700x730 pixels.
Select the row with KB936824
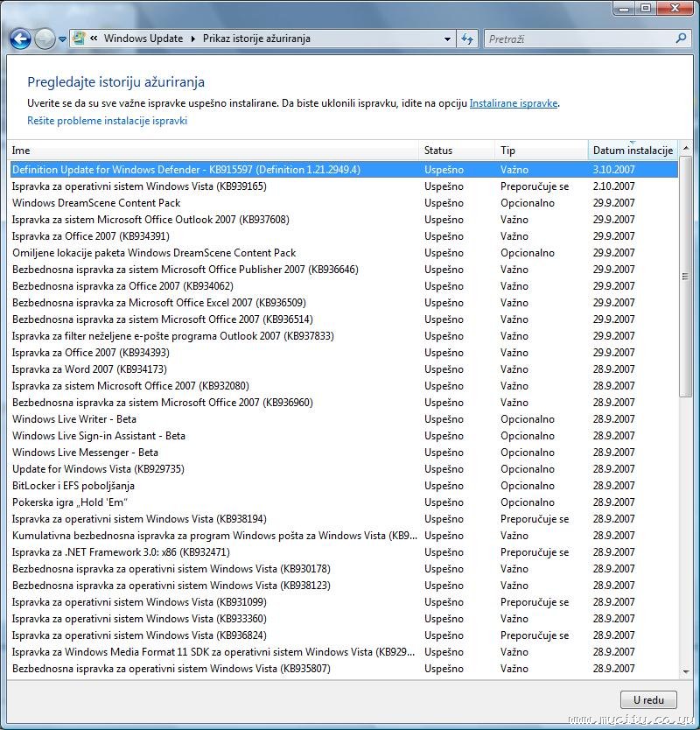[344, 635]
